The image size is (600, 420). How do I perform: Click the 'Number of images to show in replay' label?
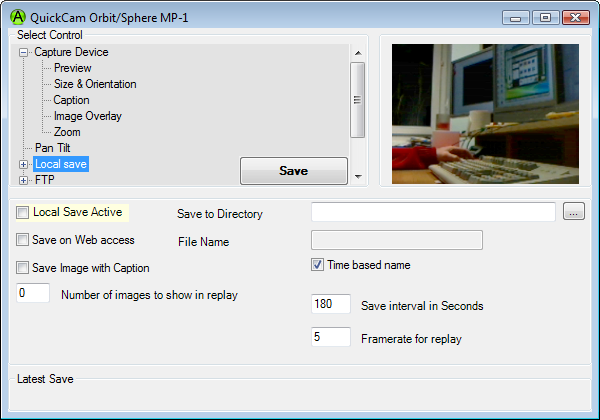tap(149, 295)
